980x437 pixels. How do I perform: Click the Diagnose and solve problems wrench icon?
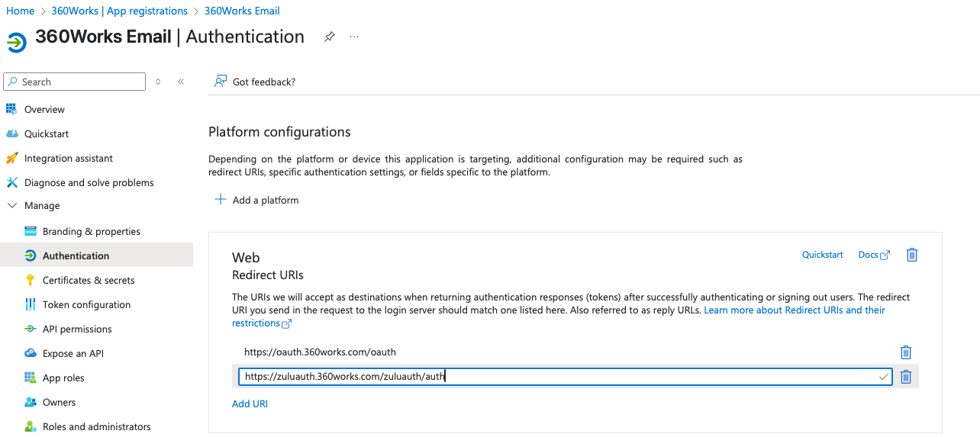(11, 182)
